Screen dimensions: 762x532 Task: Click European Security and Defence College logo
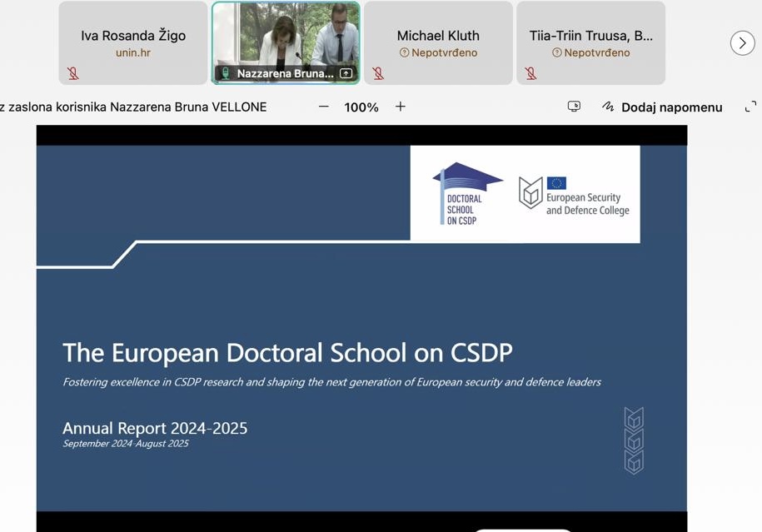(x=574, y=196)
